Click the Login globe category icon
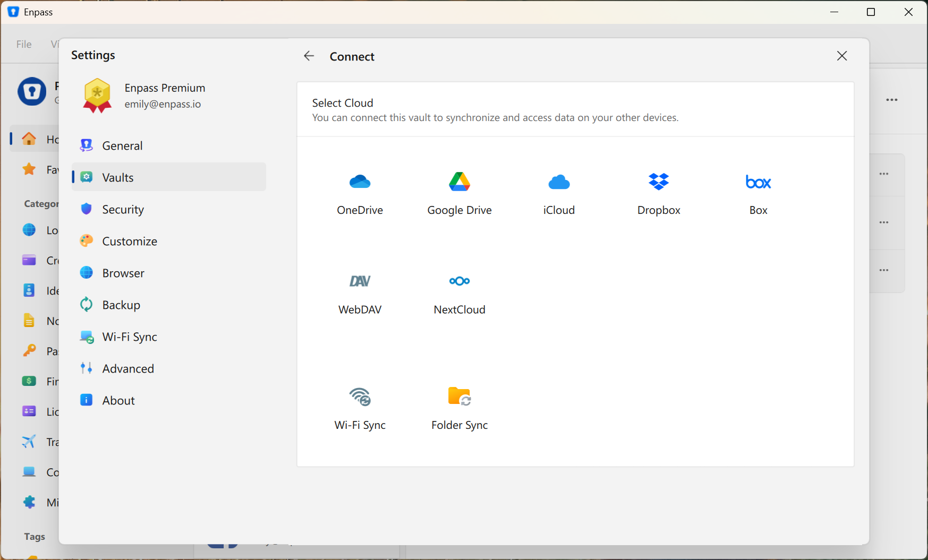The width and height of the screenshot is (928, 560). coord(29,230)
